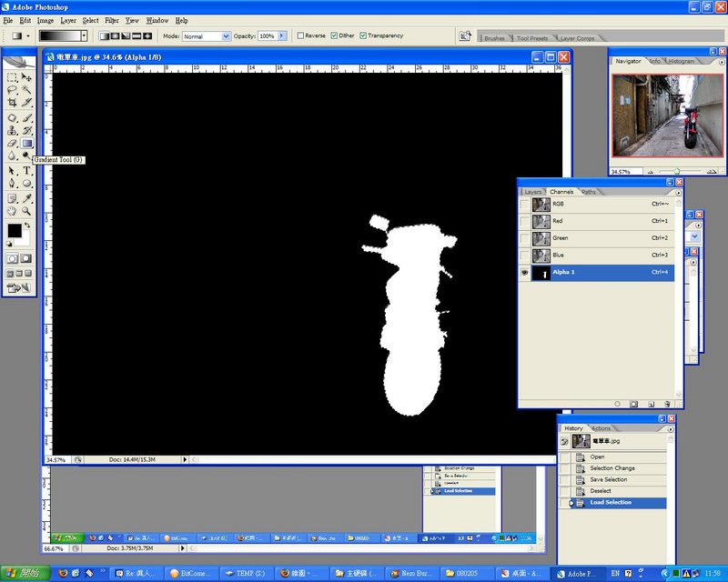
Task: Show the RGB composite channel
Action: coord(525,205)
